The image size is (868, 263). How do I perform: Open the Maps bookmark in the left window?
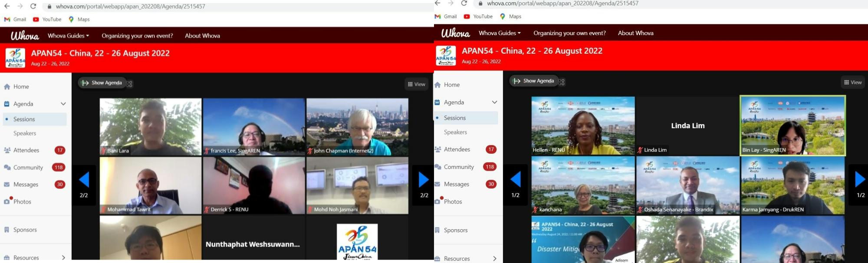79,19
